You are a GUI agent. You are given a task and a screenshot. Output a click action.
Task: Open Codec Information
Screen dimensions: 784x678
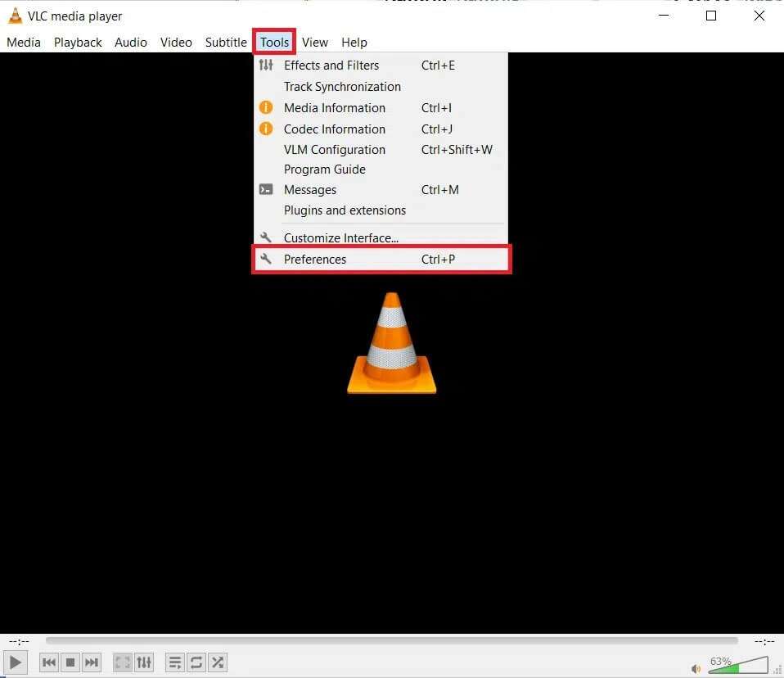coord(381,129)
